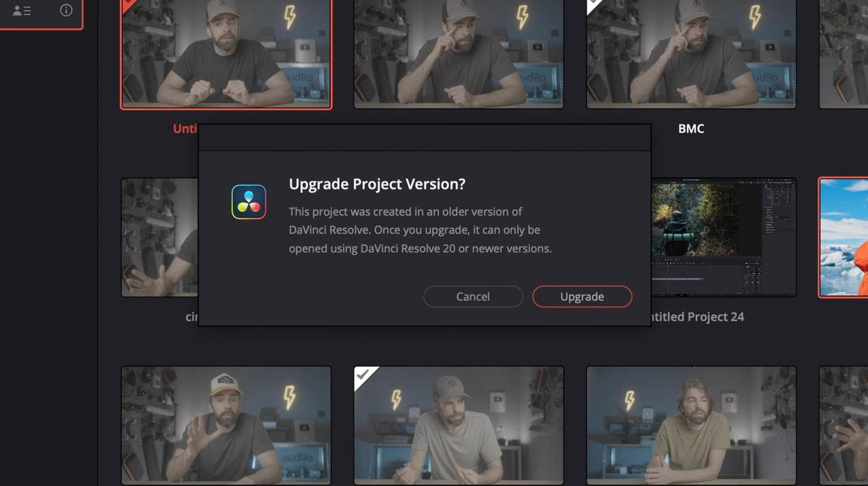Click the info icon in the sidebar
This screenshot has height=486, width=868.
[66, 10]
